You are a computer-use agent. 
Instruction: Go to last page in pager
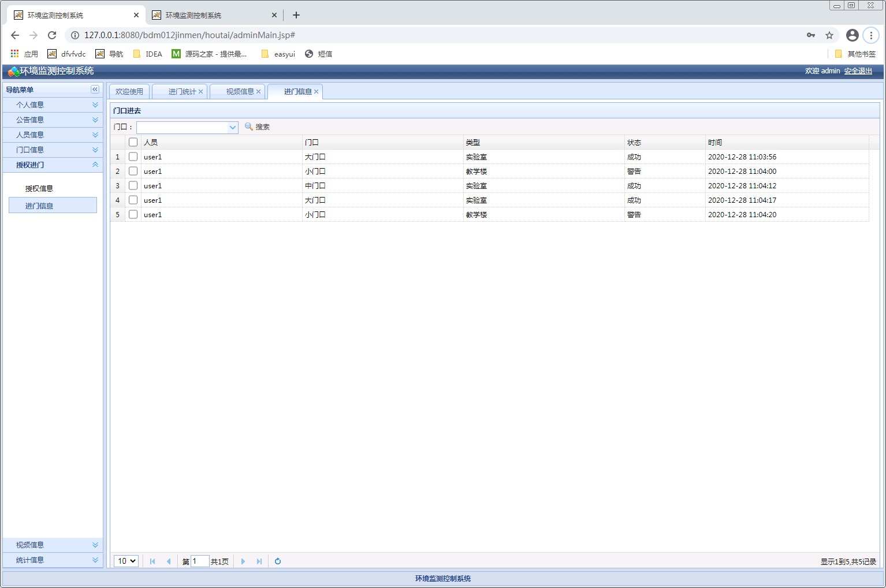tap(259, 561)
